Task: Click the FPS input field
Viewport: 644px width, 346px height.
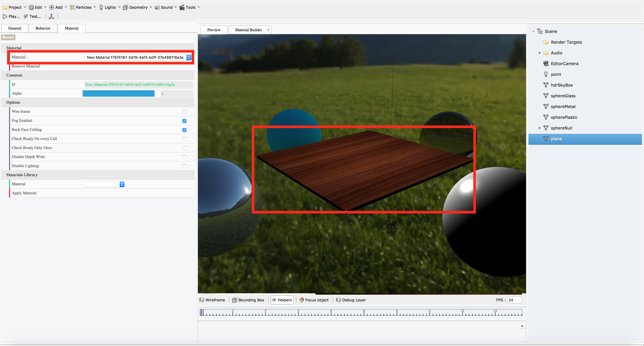Action: coord(514,300)
